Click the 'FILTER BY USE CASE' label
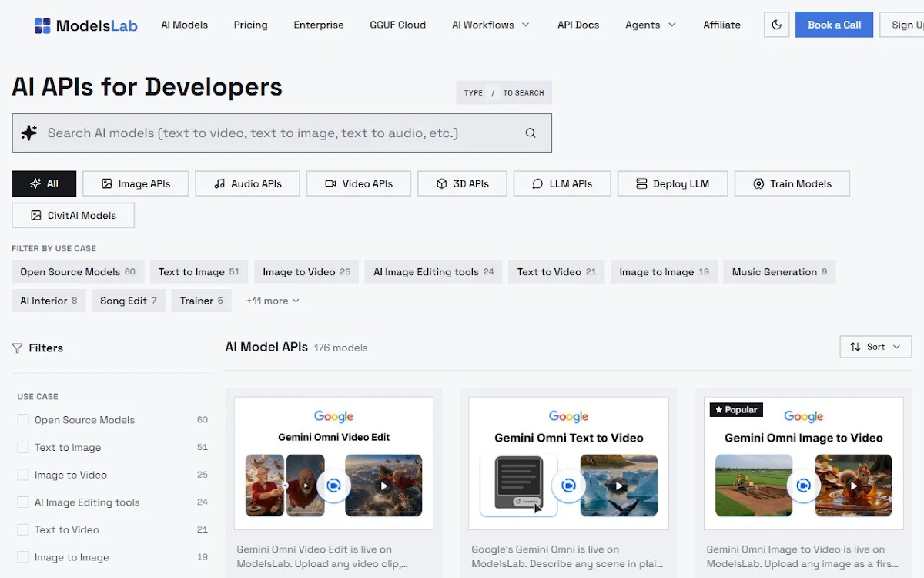 click(54, 248)
